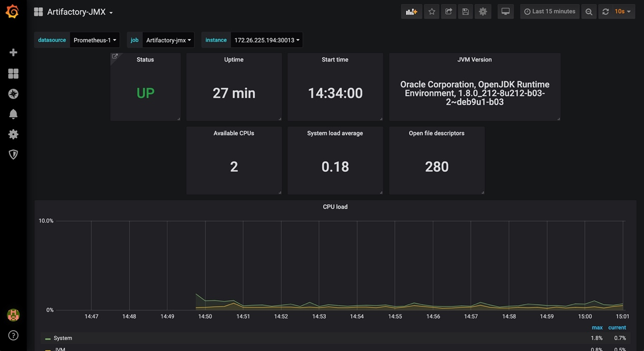Share the dashboard via share icon
This screenshot has width=644, height=351.
click(x=448, y=12)
